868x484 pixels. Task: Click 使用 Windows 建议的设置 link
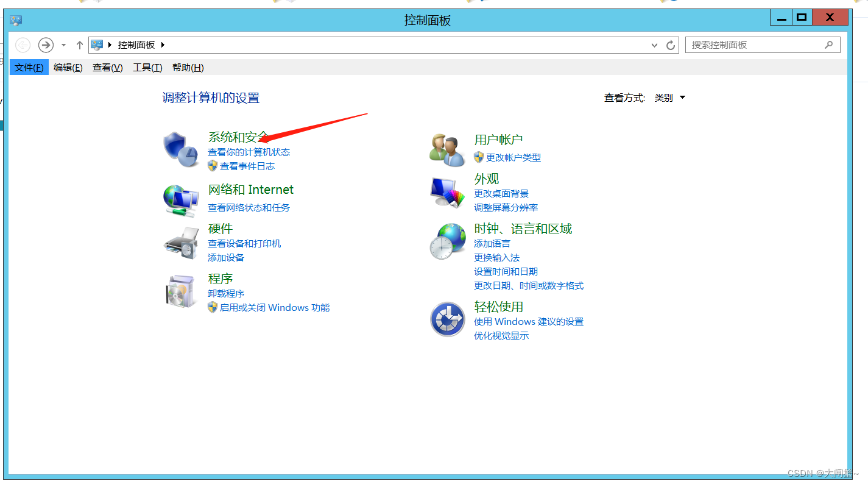click(529, 322)
